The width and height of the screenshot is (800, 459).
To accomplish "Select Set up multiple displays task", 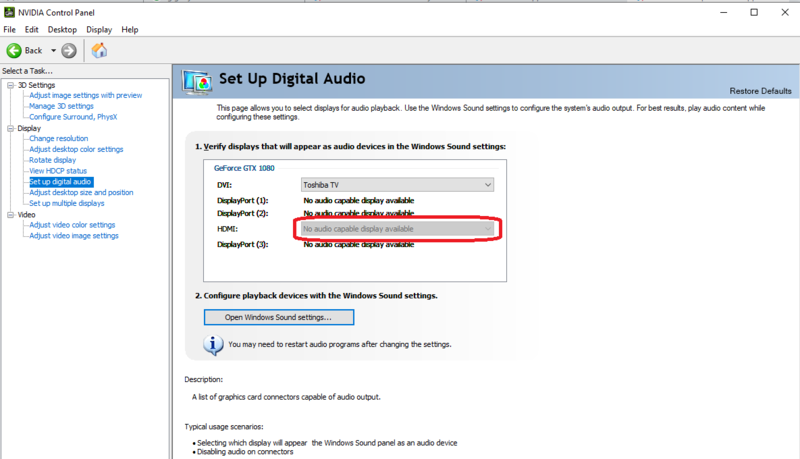I will pyautogui.click(x=66, y=203).
